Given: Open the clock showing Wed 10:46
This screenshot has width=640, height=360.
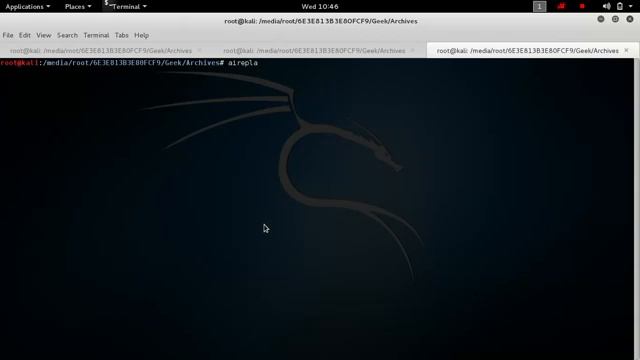Looking at the screenshot, I should coord(320,7).
